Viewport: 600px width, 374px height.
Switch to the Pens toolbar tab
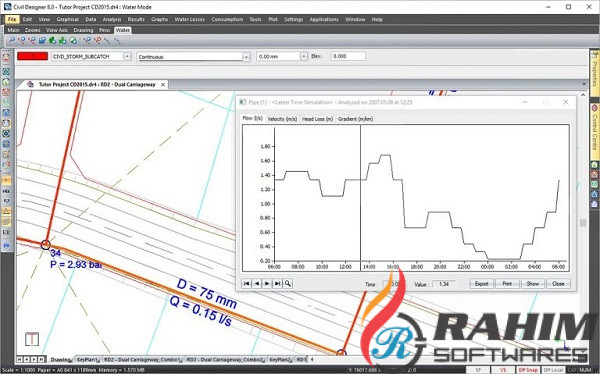pyautogui.click(x=104, y=30)
